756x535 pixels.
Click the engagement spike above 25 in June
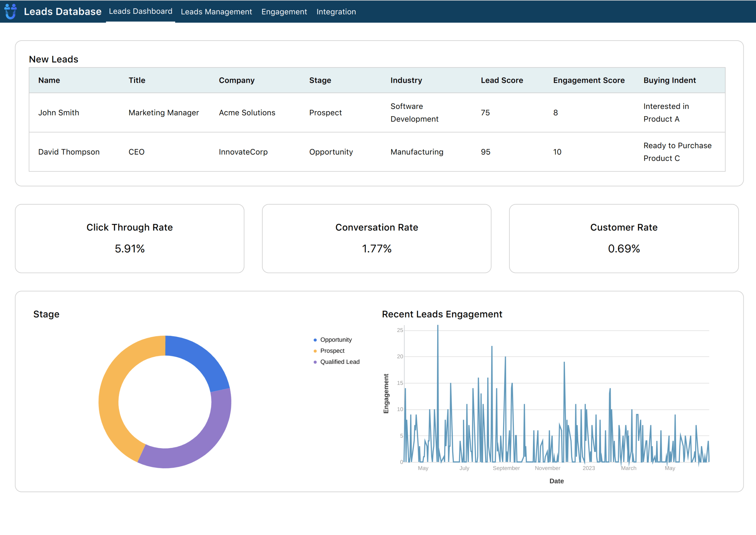point(438,326)
